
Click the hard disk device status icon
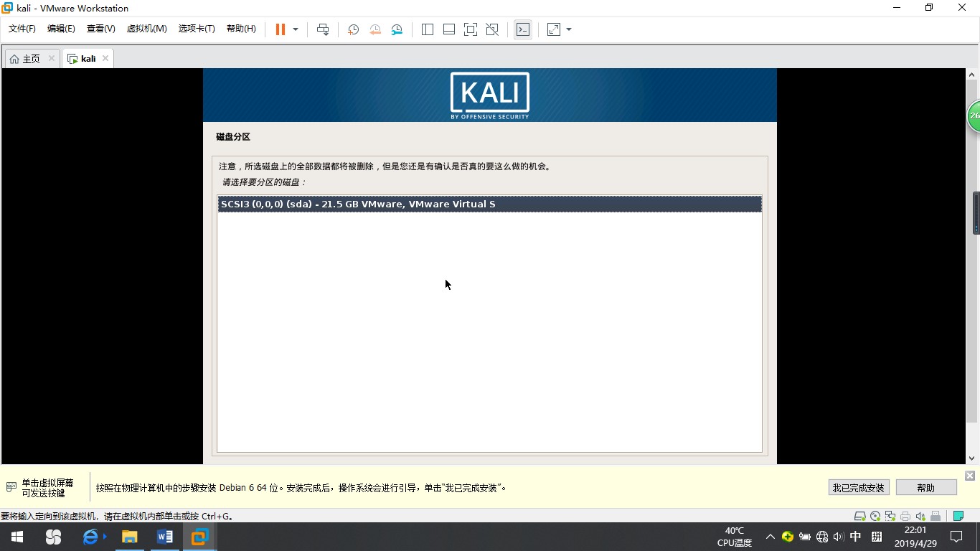(859, 516)
